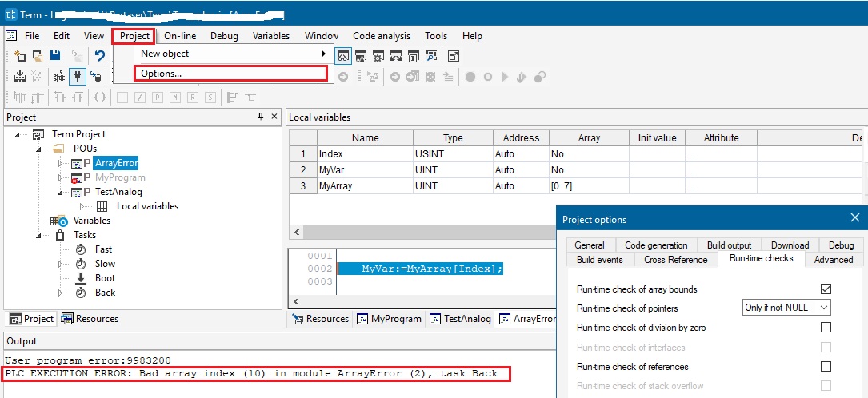Undo the last action with the blue arrow
868x398 pixels.
(100, 55)
